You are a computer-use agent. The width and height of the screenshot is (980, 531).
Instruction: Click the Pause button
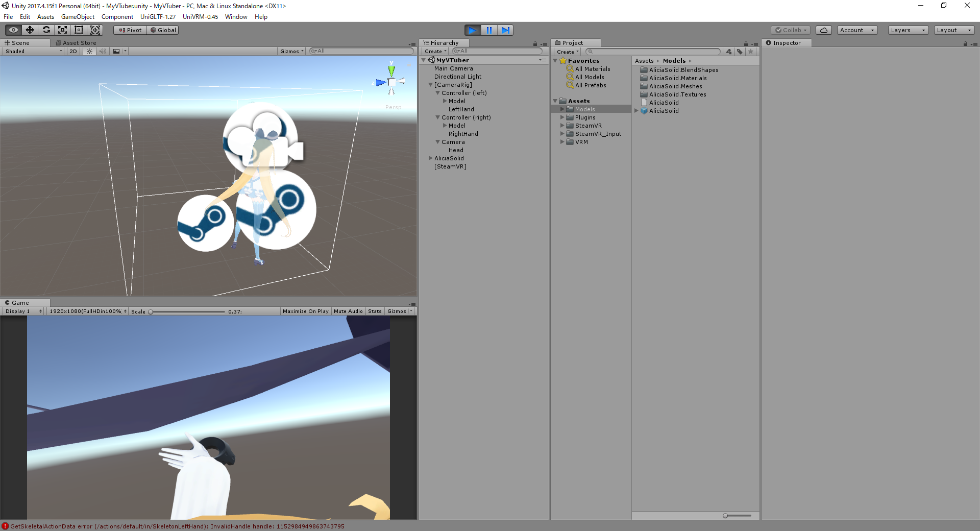tap(489, 30)
